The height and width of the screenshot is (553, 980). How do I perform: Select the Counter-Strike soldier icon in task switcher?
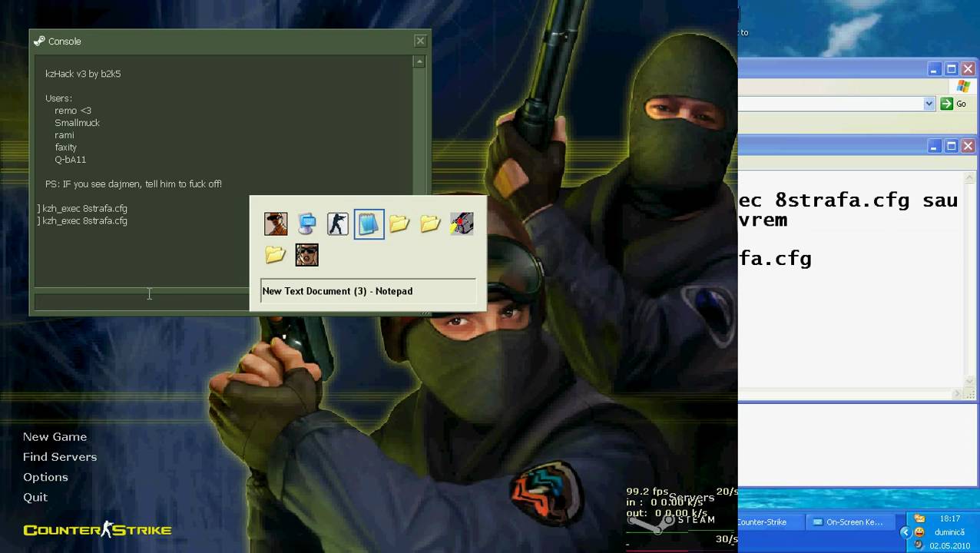(x=338, y=224)
